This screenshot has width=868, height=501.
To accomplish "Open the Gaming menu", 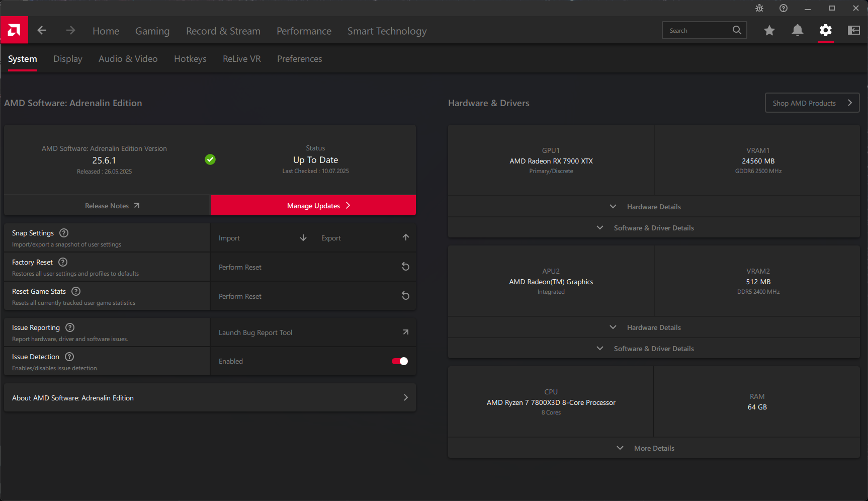I will pyautogui.click(x=152, y=31).
